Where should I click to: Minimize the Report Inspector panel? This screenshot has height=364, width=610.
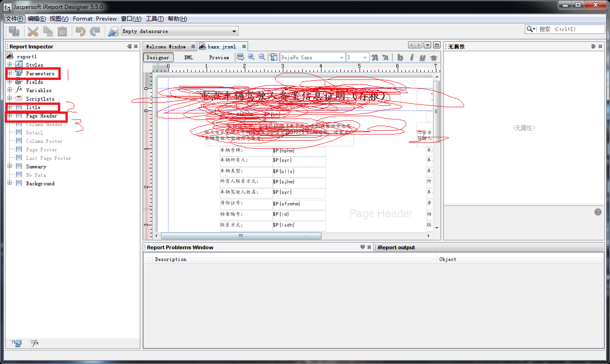(129, 47)
